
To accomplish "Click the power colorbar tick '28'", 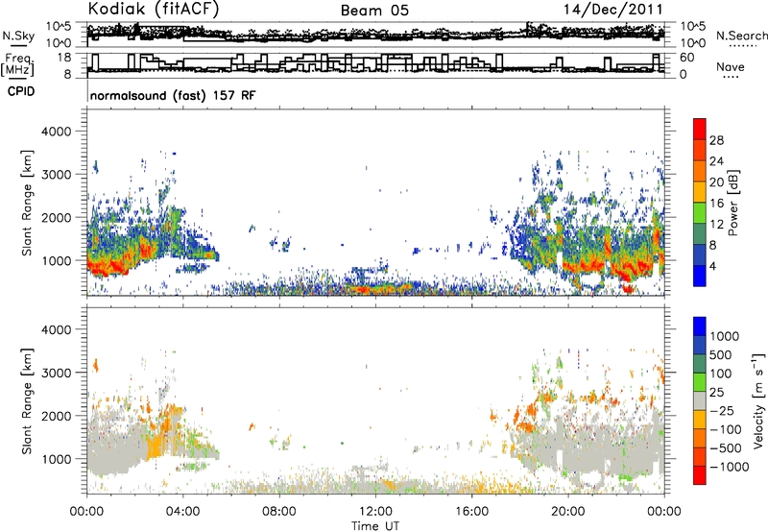I will pyautogui.click(x=716, y=140).
